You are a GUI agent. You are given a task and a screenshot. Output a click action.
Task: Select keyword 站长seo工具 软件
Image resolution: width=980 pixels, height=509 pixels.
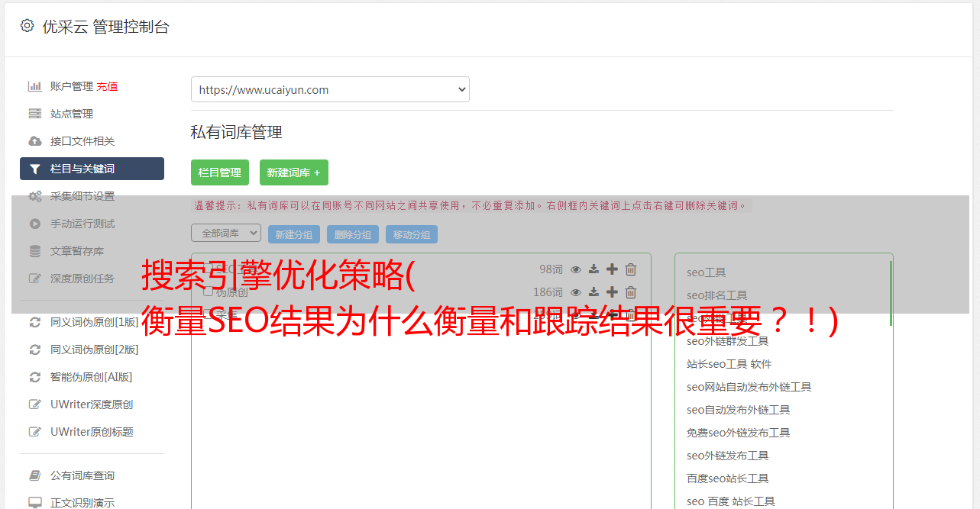point(729,364)
